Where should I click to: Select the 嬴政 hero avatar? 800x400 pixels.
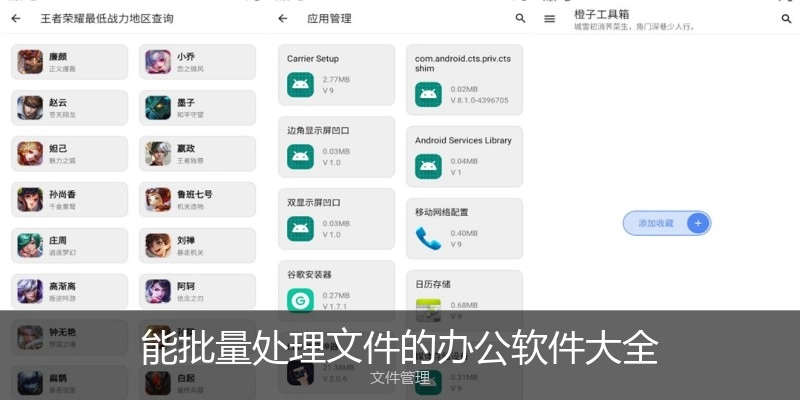[x=158, y=154]
